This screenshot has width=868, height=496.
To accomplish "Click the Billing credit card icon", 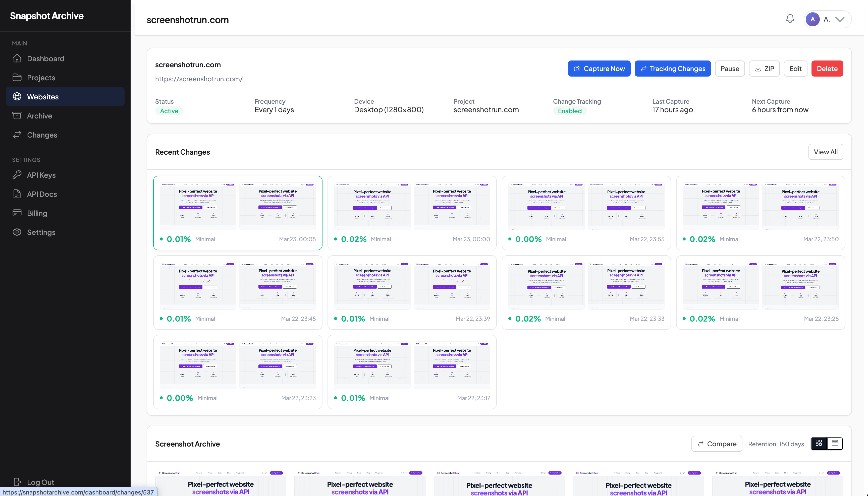I will point(17,213).
